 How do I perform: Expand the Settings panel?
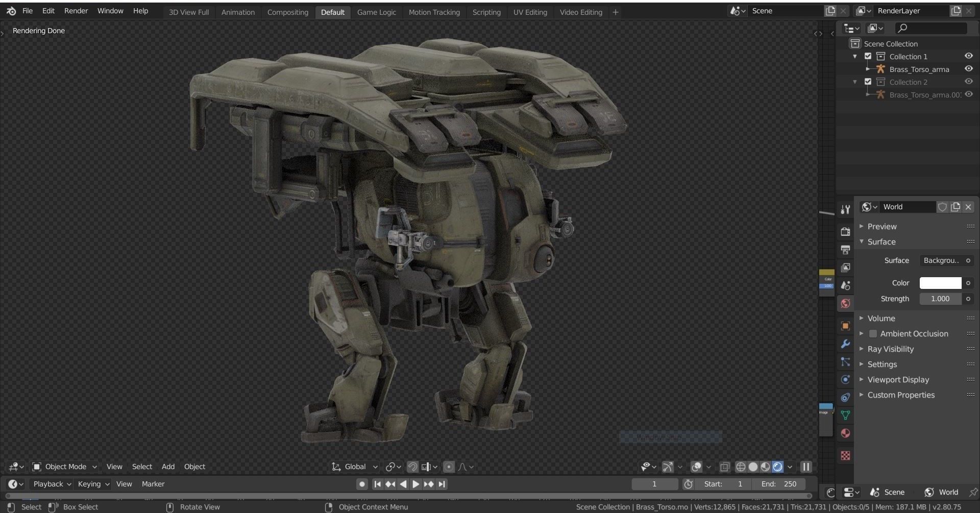pyautogui.click(x=881, y=364)
